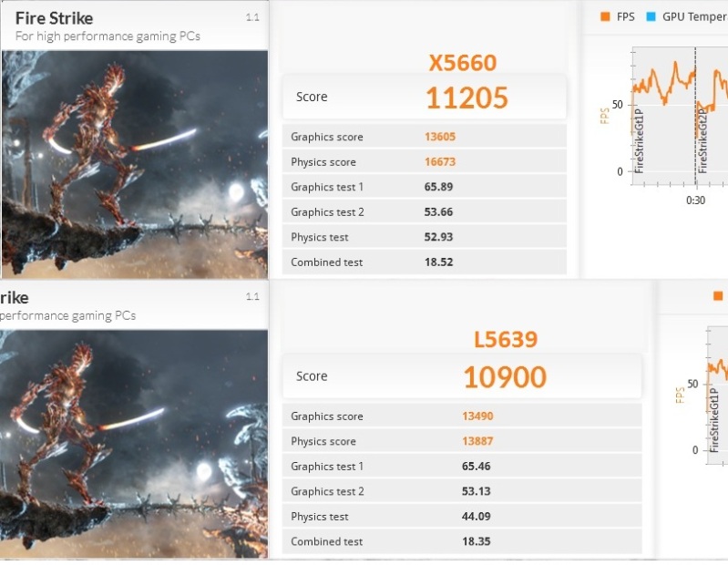This screenshot has height=565, width=728.
Task: Click the orange legend square in bottom chart
Action: [718, 296]
